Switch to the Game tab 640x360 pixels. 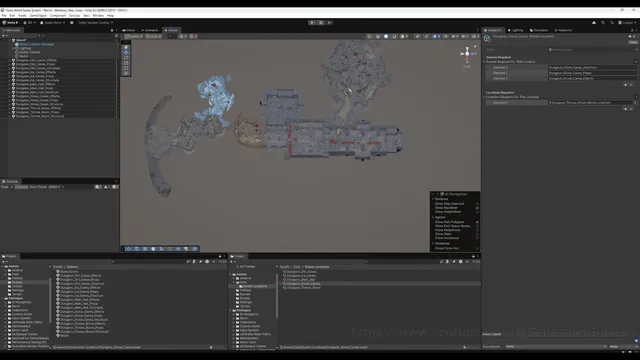[x=129, y=30]
